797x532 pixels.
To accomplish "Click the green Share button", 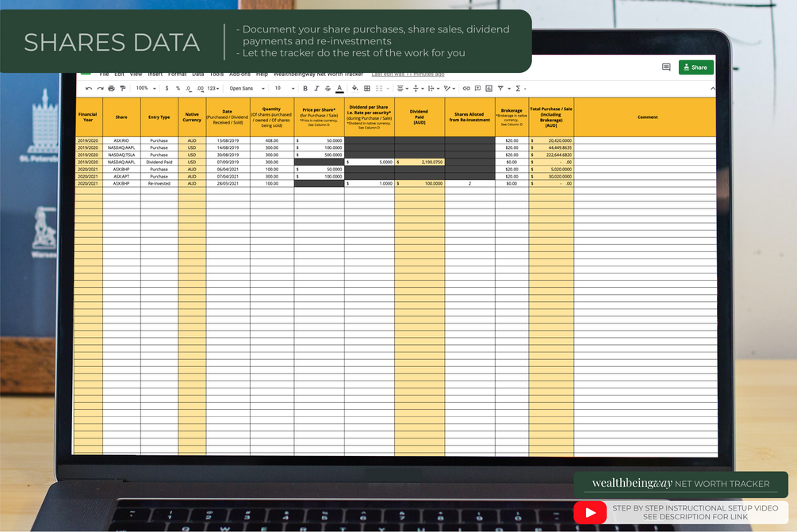I will (695, 67).
